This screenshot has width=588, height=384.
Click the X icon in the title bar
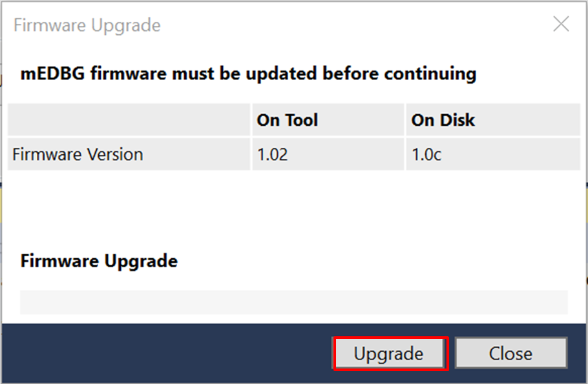pyautogui.click(x=561, y=25)
